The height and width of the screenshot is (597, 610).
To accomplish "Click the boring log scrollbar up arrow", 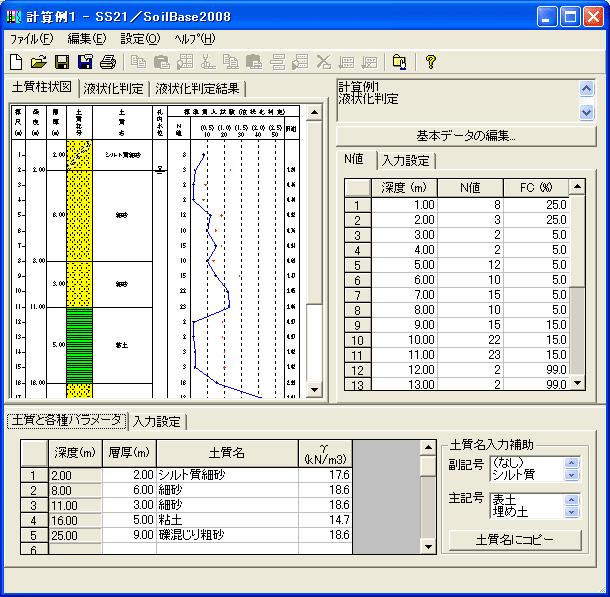I will (x=314, y=113).
